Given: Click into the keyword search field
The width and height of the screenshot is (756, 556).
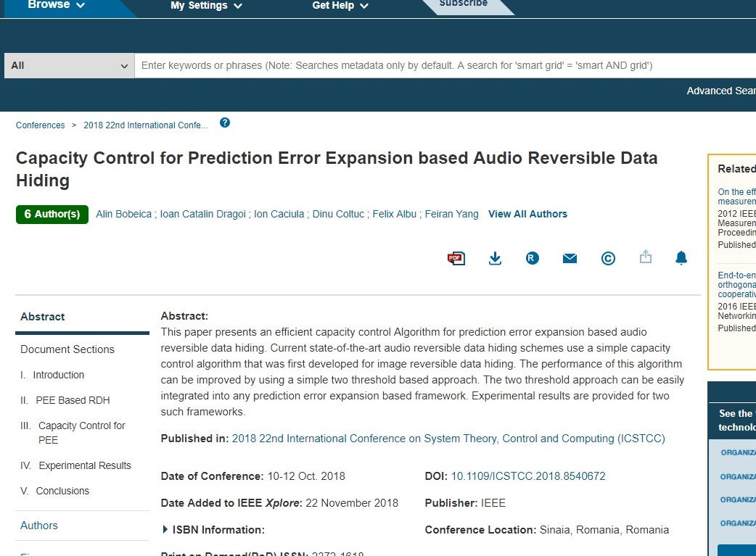Looking at the screenshot, I should point(445,65).
